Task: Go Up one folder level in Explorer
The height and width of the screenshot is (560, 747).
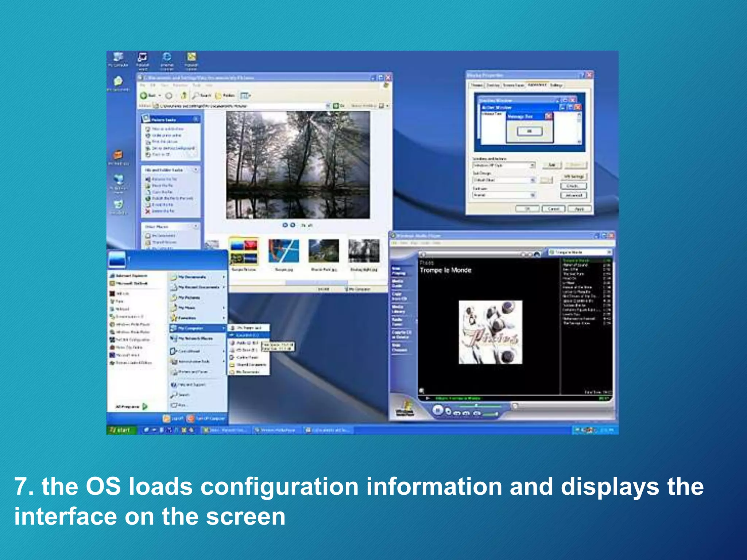Action: [x=184, y=96]
